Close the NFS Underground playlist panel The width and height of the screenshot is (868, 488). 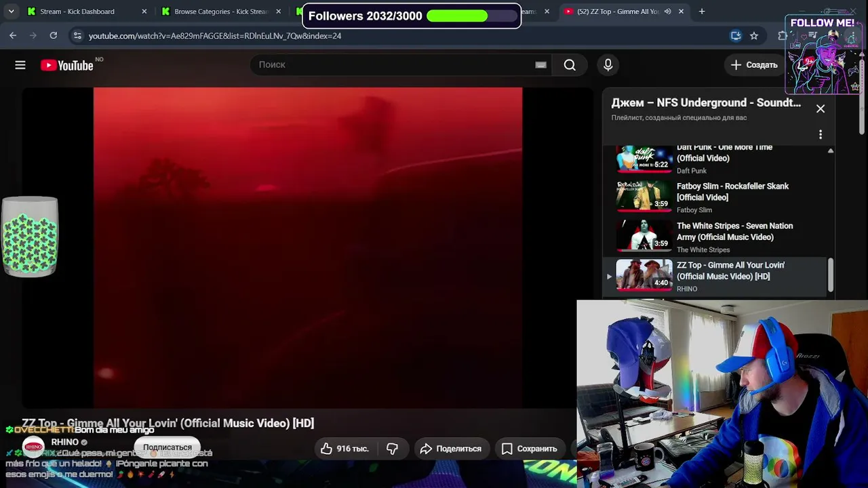[x=821, y=108]
